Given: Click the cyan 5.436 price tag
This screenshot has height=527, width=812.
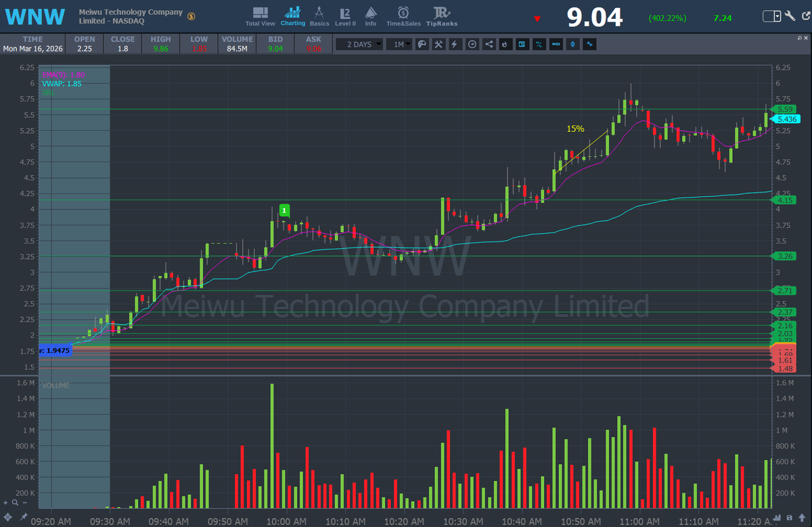Looking at the screenshot, I should (786, 119).
